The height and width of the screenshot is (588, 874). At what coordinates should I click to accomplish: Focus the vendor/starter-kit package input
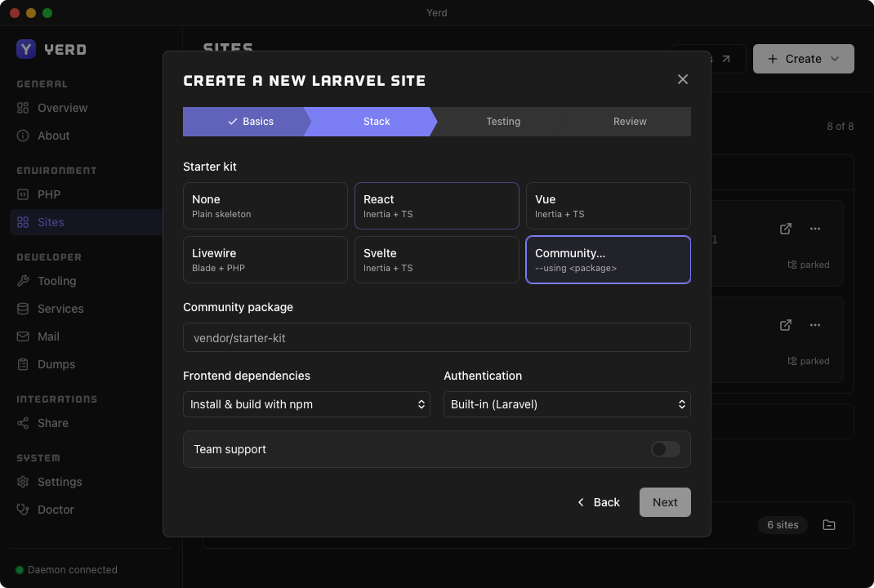click(x=436, y=337)
